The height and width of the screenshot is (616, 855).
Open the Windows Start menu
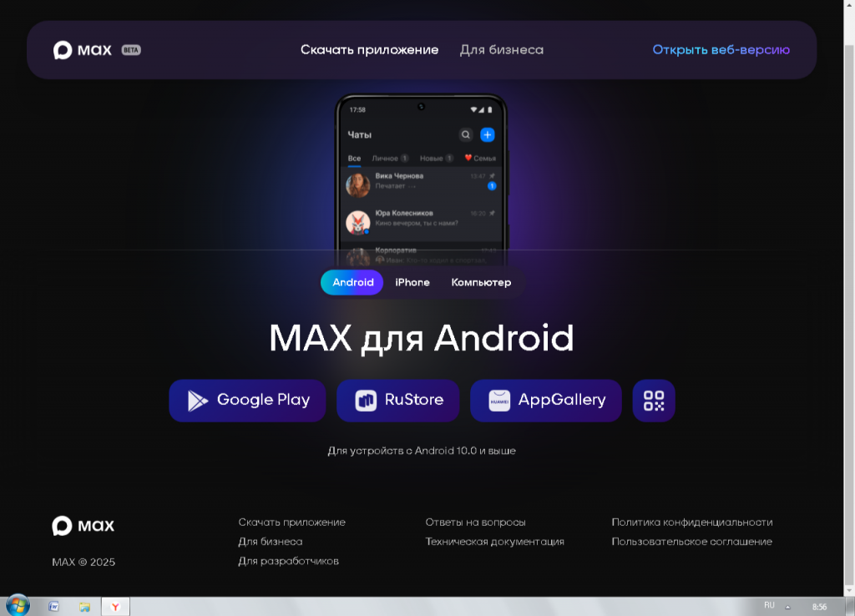click(x=17, y=605)
